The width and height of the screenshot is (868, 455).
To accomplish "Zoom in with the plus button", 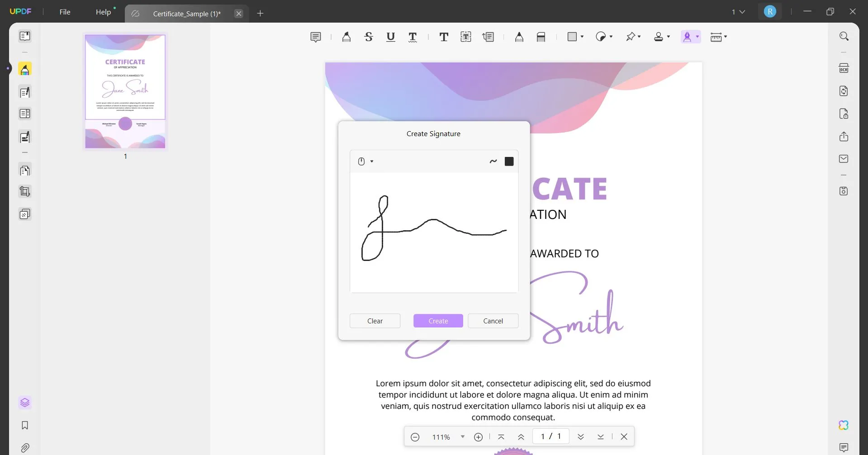I will 478,437.
